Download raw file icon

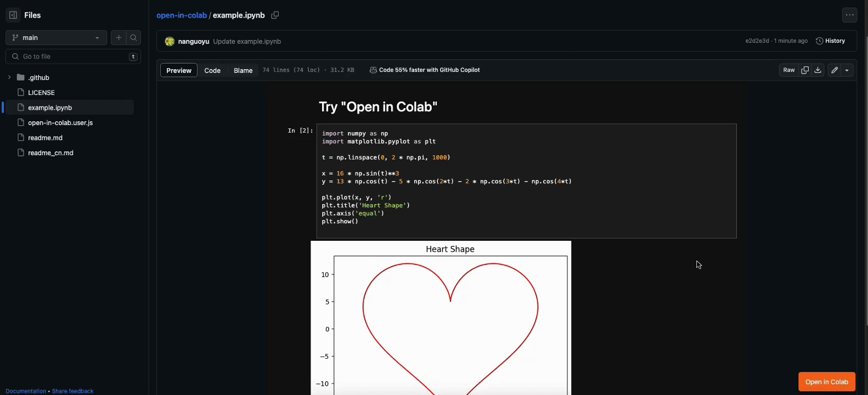(818, 70)
